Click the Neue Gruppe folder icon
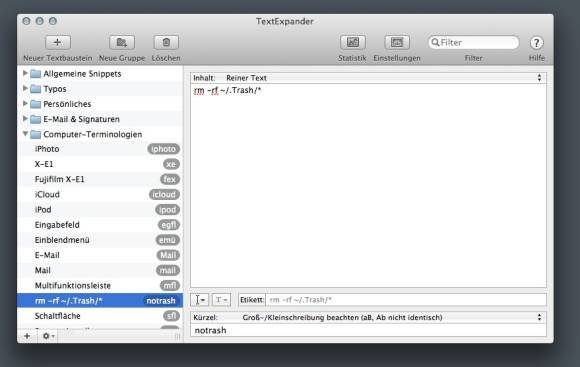 122,42
